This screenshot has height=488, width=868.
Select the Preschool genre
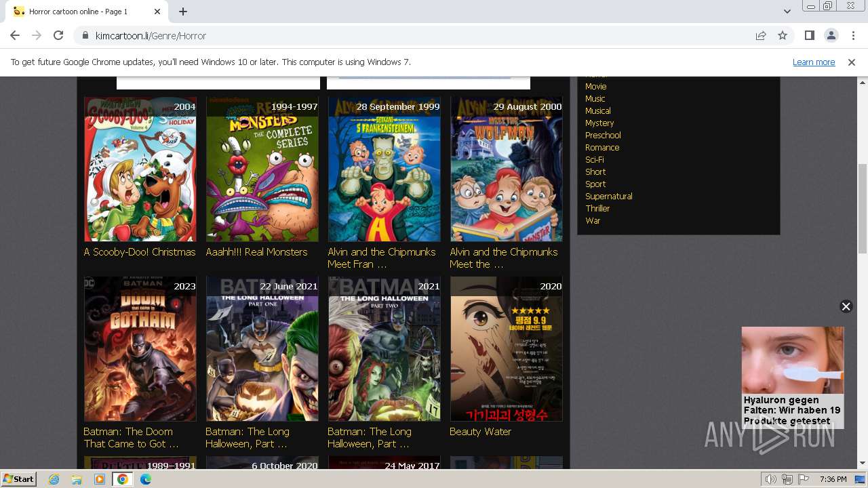[x=603, y=135]
